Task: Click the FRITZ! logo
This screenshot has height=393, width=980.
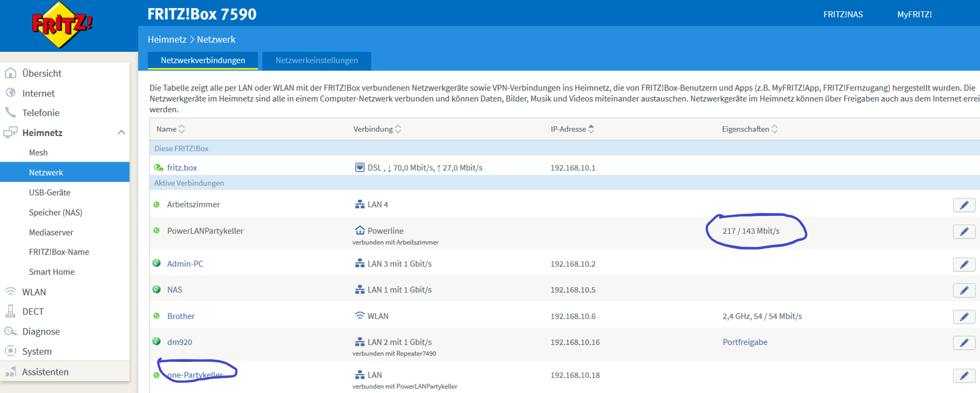Action: point(62,25)
